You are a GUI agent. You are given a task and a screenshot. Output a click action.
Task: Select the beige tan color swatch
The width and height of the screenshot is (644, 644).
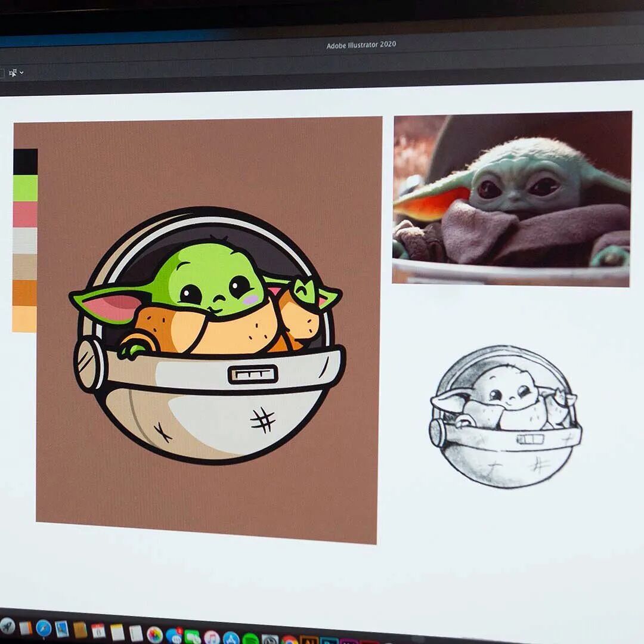point(24,267)
